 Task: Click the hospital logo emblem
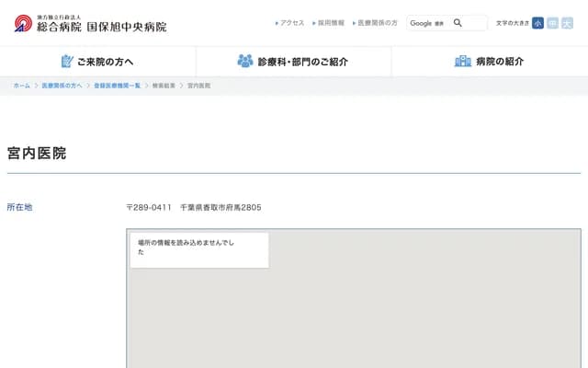(x=23, y=23)
